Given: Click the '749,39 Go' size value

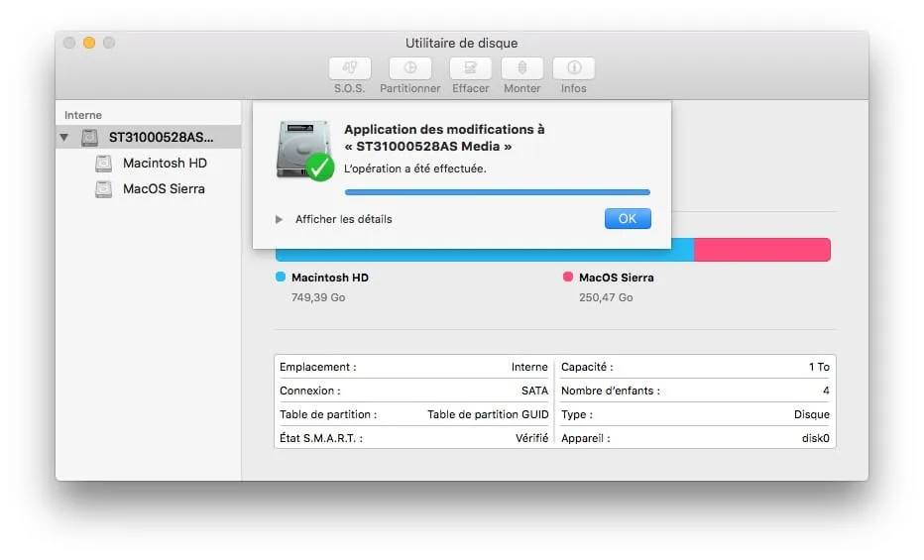Looking at the screenshot, I should coord(318,297).
